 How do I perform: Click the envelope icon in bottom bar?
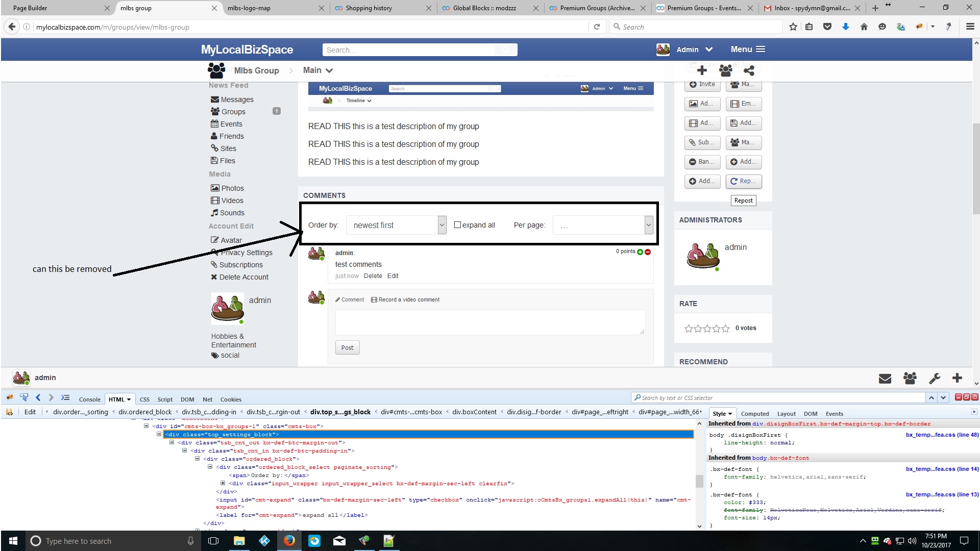tap(885, 378)
